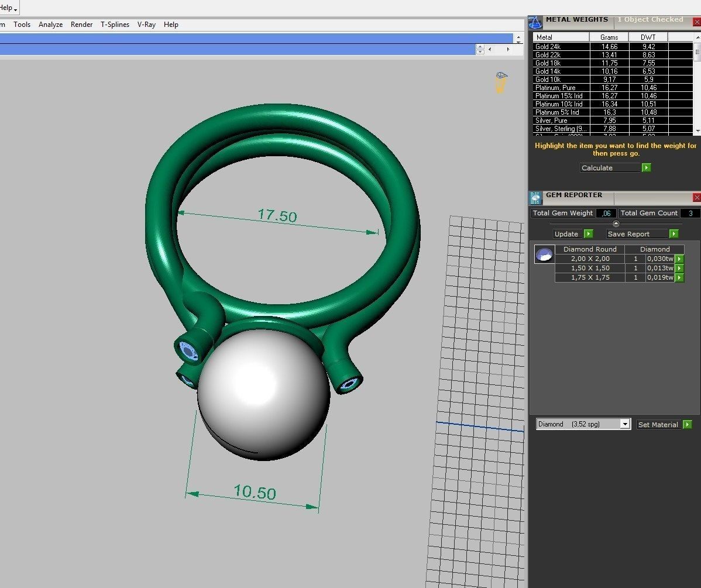Click the Save Report button
Screen dimensions: 701x588
coord(638,234)
